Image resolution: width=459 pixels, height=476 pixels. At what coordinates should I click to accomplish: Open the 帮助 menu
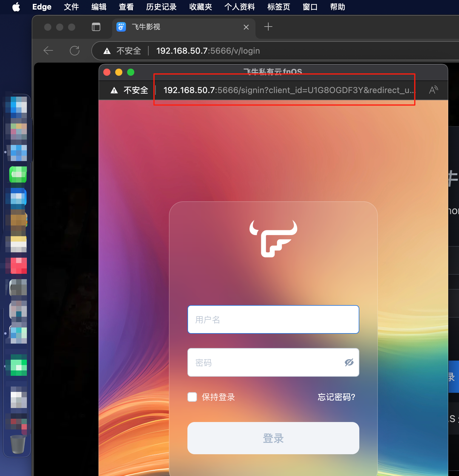[338, 7]
